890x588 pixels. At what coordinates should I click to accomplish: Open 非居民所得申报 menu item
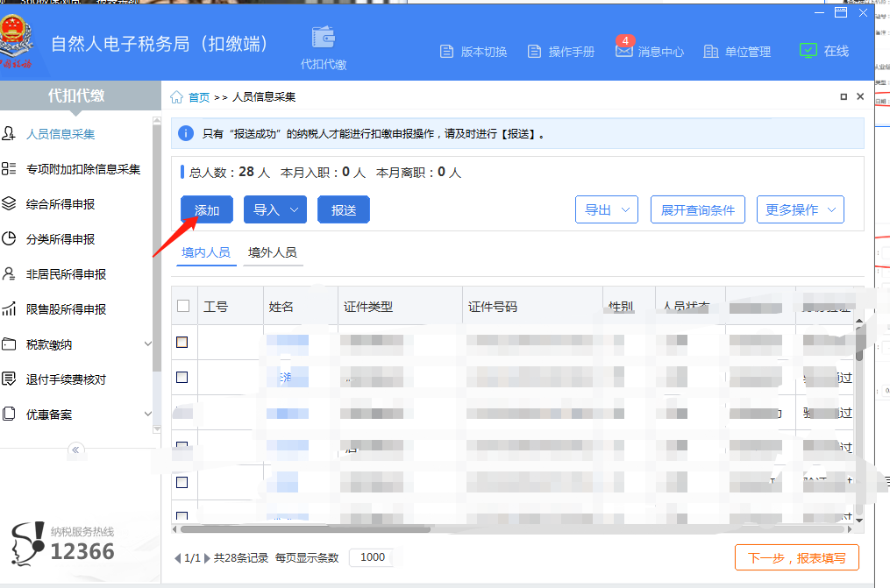click(66, 274)
